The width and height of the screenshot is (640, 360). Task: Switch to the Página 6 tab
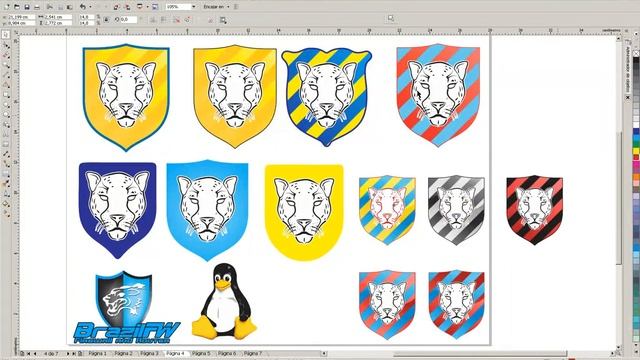[227, 353]
